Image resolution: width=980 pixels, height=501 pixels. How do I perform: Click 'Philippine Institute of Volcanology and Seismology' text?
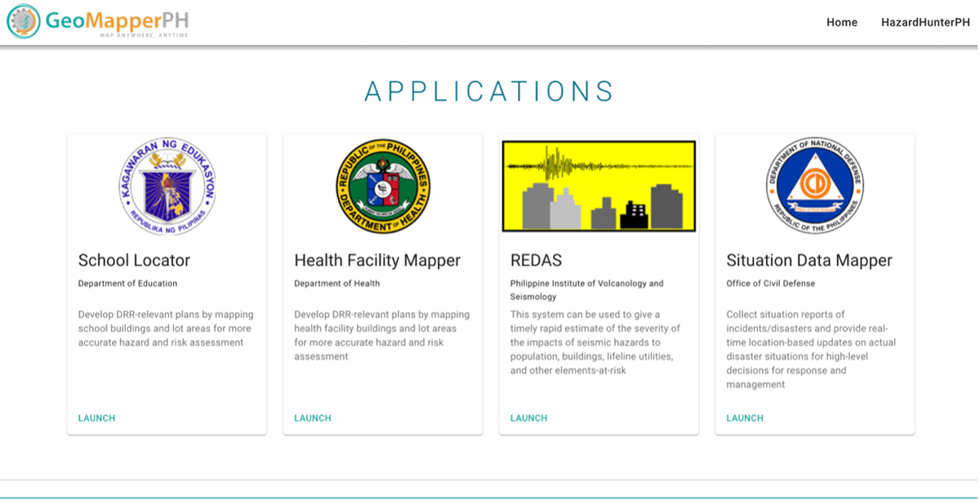tap(586, 290)
